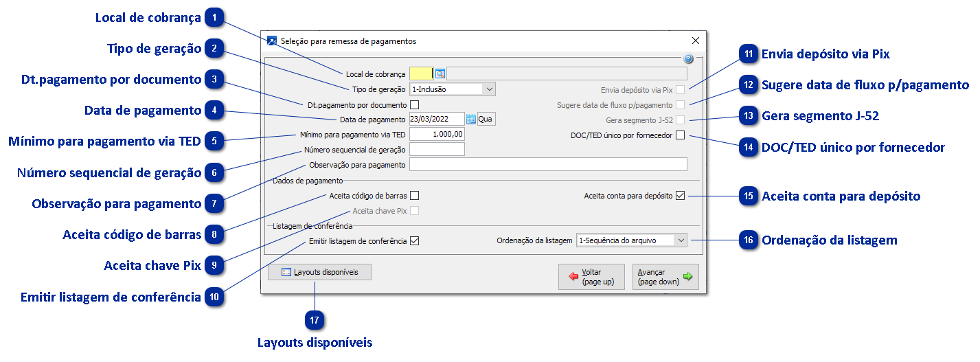Click the Local de cobrança description field

coord(567,73)
